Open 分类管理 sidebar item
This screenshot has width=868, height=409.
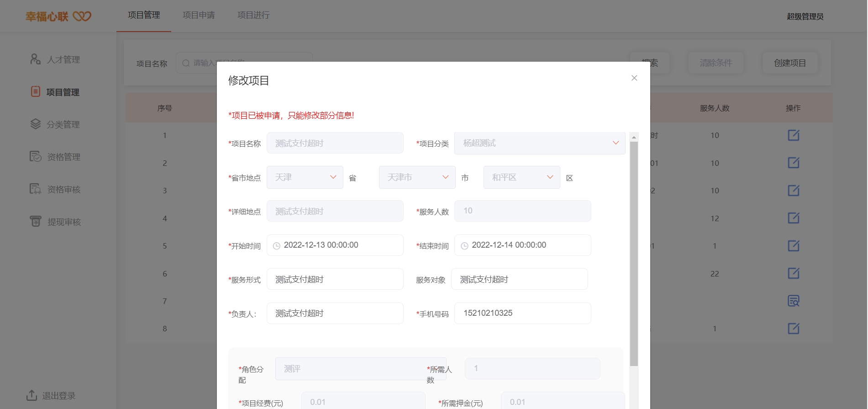pyautogui.click(x=63, y=125)
